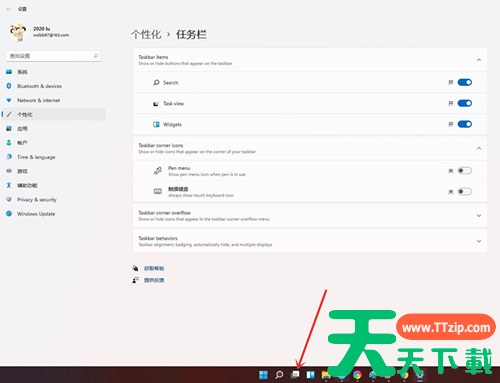This screenshot has height=383, width=500.
Task: Open 帐户 (Accounts) in the sidebar
Action: (x=53, y=143)
